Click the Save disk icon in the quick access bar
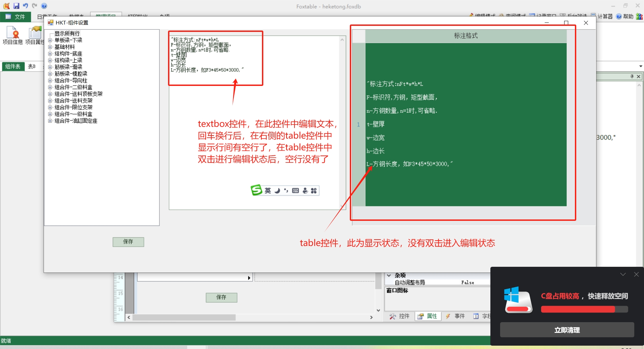Image resolution: width=644 pixels, height=349 pixels. coord(16,6)
